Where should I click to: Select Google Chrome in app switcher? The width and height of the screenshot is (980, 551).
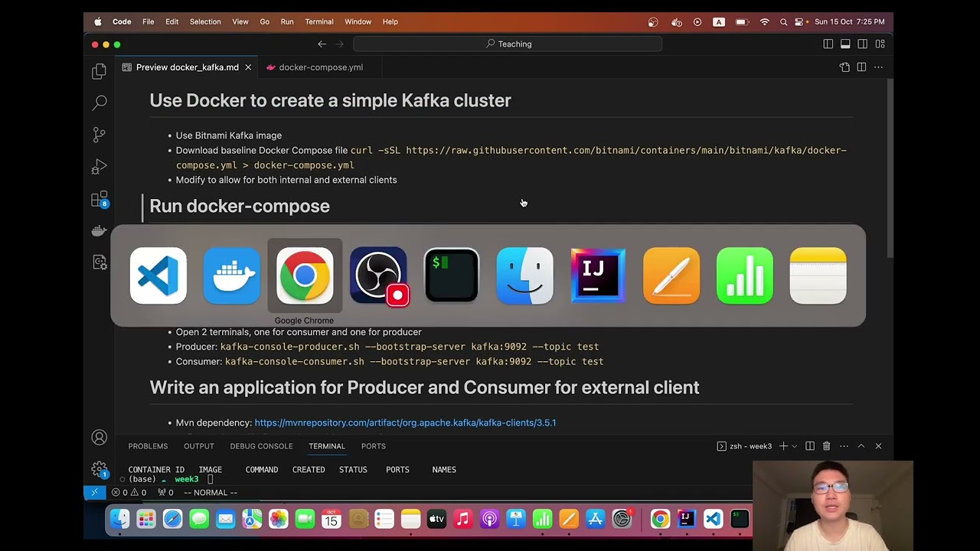click(305, 275)
